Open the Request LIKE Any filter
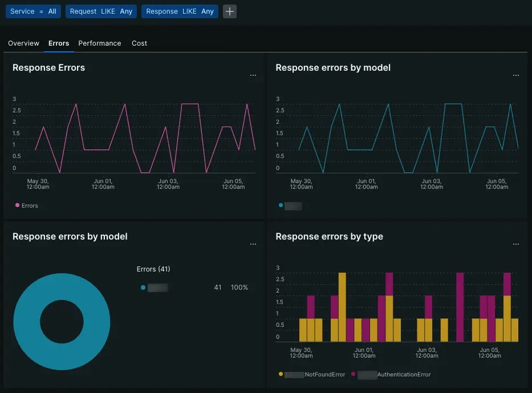Screen dimensions: 532x393 pos(101,11)
